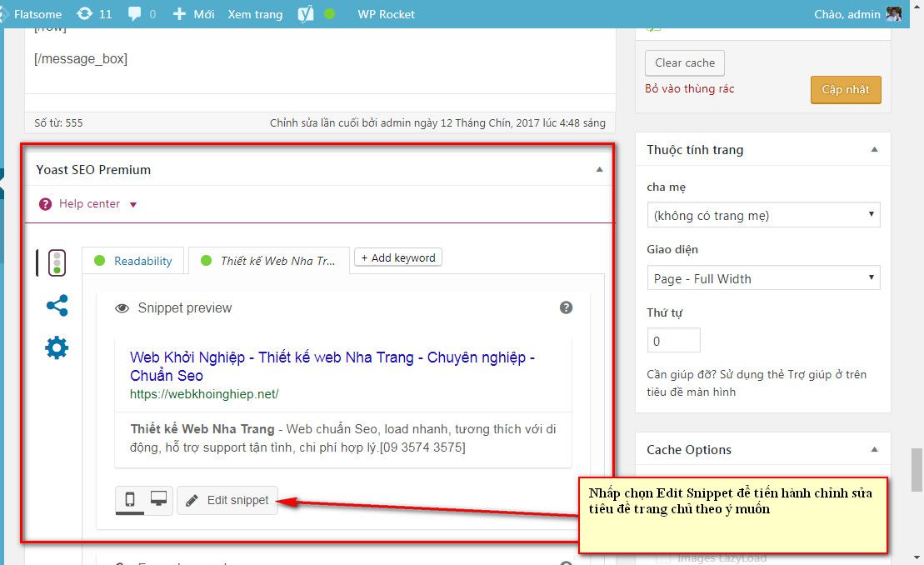924x565 pixels.
Task: Collapse the Yoast SEO Premium panel
Action: click(598, 169)
